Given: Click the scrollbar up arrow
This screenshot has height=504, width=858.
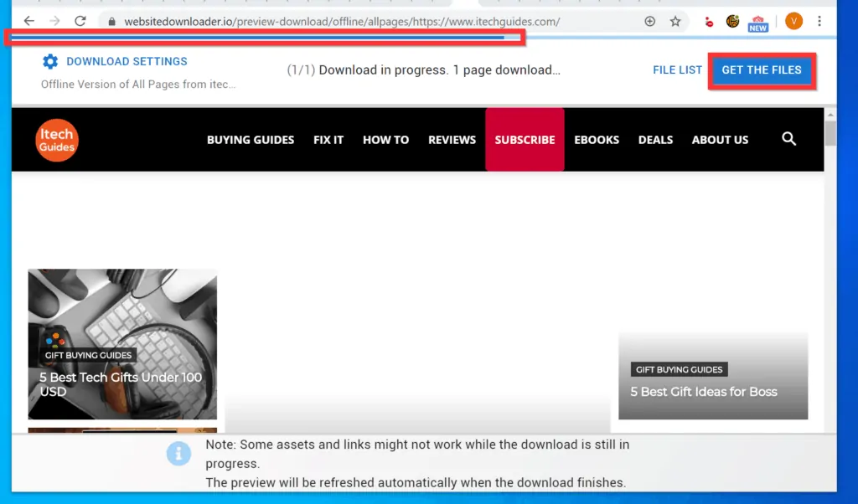Looking at the screenshot, I should click(x=830, y=115).
